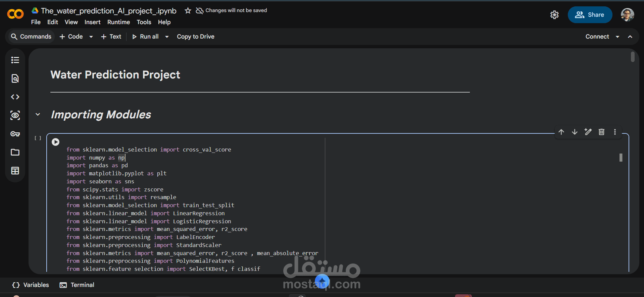
Task: Click Run all
Action: 146,37
